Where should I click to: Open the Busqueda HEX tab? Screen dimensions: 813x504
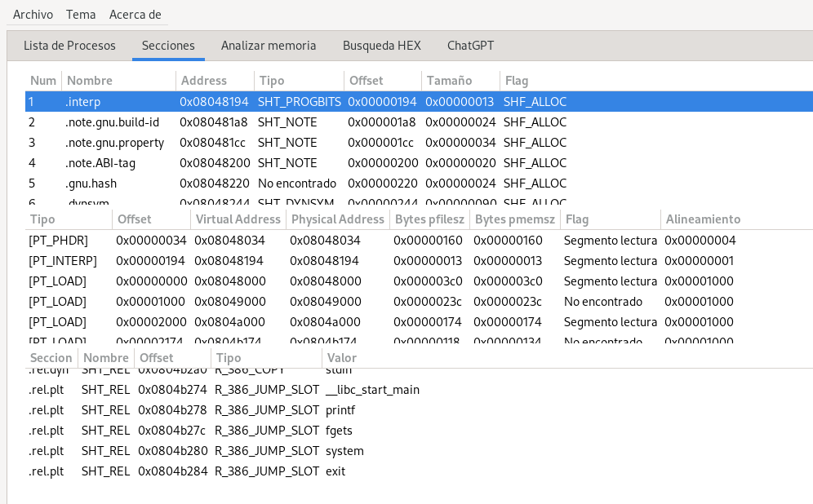coord(381,46)
